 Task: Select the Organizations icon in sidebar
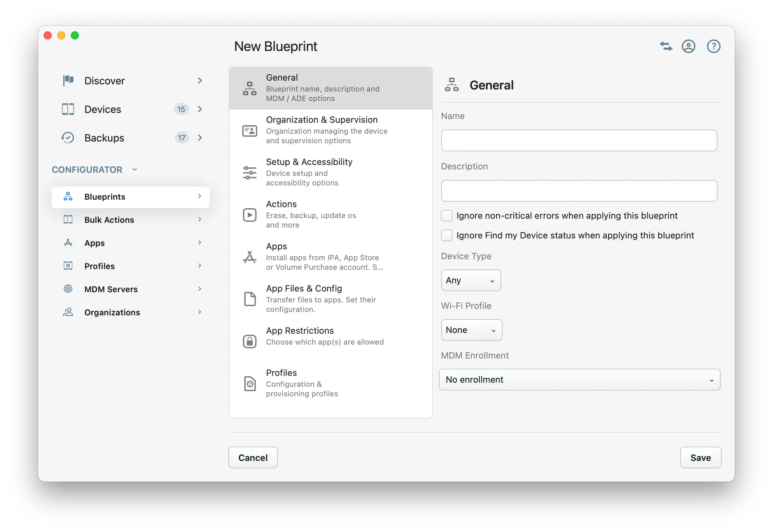tap(68, 312)
